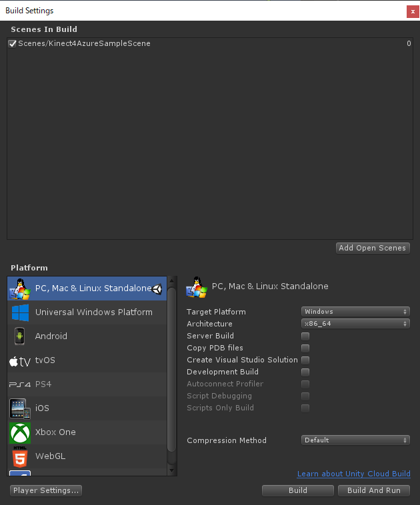Uncheck the Kinect4AzureSampleScene scene checkbox

[12, 43]
